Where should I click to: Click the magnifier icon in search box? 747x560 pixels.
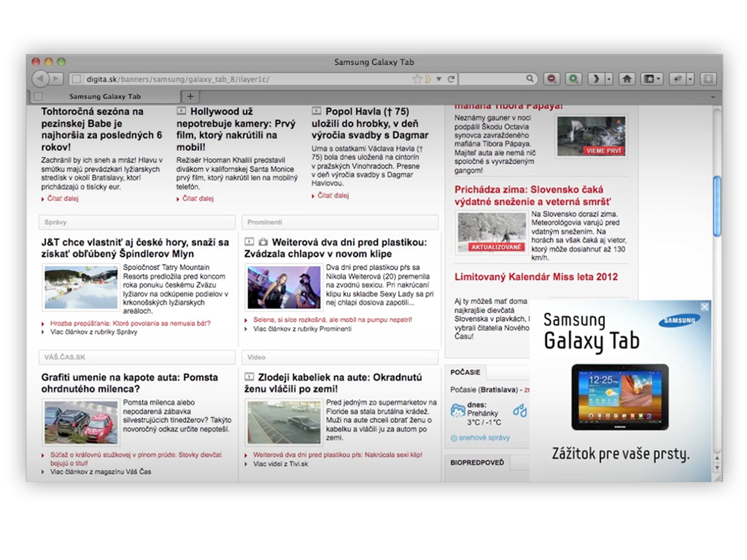(x=530, y=79)
